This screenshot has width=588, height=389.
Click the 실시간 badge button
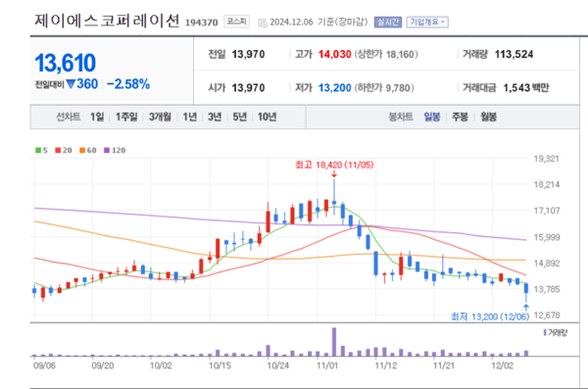388,23
